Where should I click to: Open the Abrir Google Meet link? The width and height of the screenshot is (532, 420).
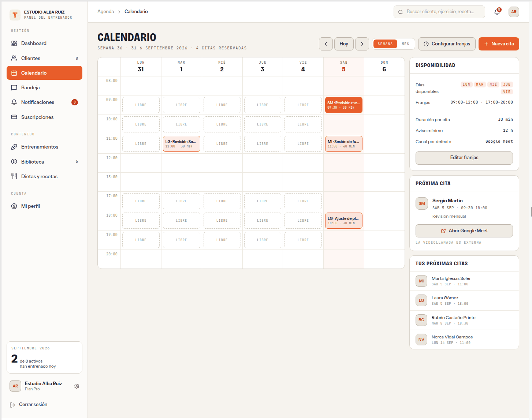(464, 231)
